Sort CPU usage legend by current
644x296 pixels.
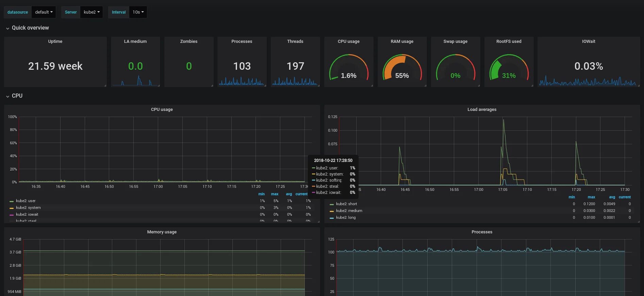301,194
